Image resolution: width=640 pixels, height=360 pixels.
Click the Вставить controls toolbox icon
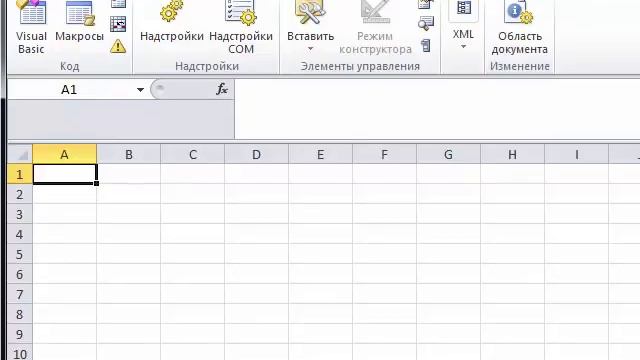pos(310,12)
